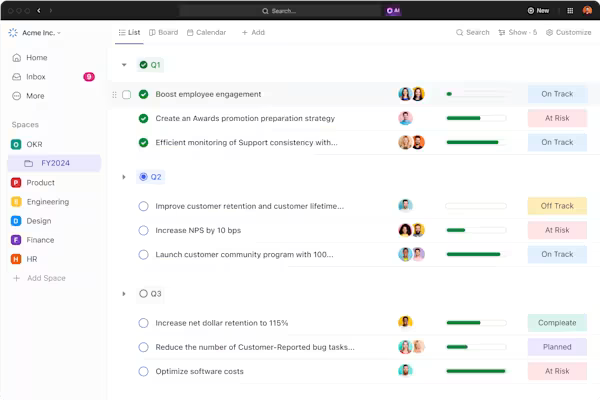This screenshot has height=400, width=600.
Task: Open the Engineering space icon
Action: [x=16, y=202]
